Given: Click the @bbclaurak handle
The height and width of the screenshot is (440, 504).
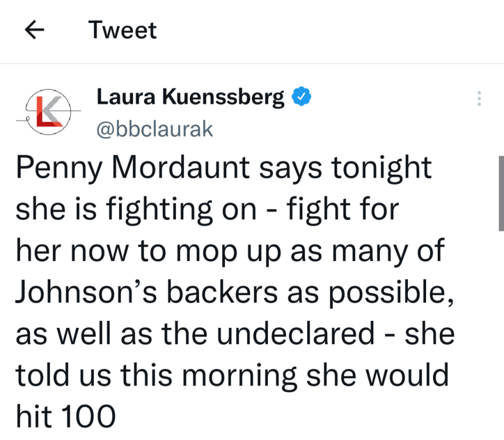Looking at the screenshot, I should pyautogui.click(x=154, y=129).
